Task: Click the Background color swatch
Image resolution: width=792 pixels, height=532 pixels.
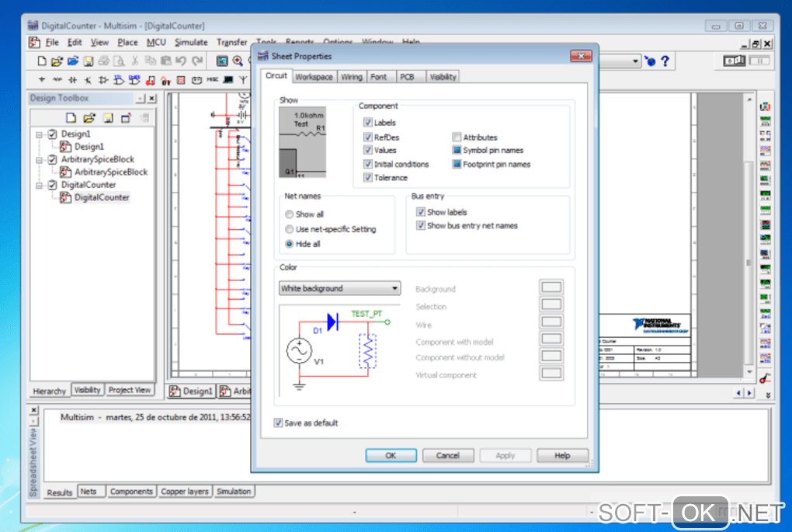Action: [x=551, y=288]
